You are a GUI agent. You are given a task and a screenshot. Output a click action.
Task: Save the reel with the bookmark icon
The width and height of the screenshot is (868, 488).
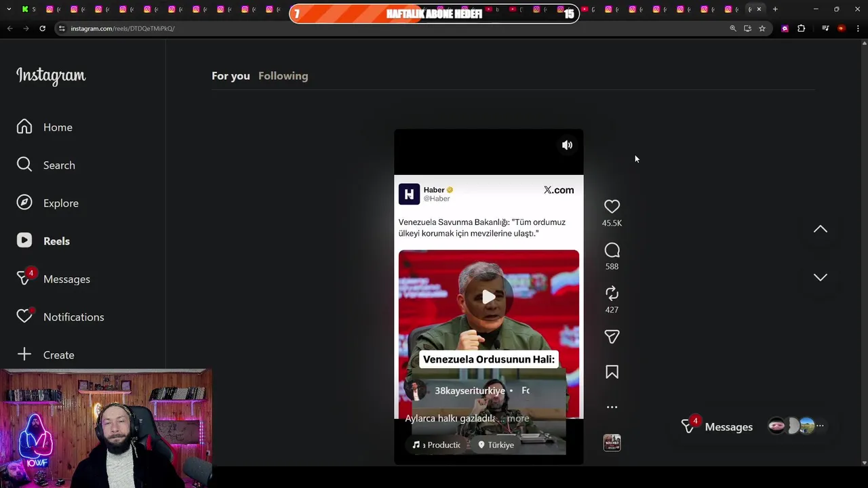click(612, 372)
